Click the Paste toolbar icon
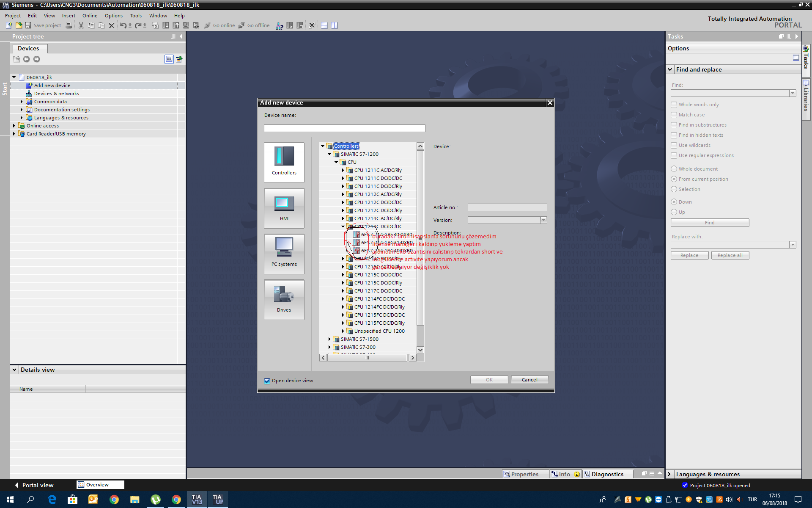The height and width of the screenshot is (508, 812). (x=101, y=25)
